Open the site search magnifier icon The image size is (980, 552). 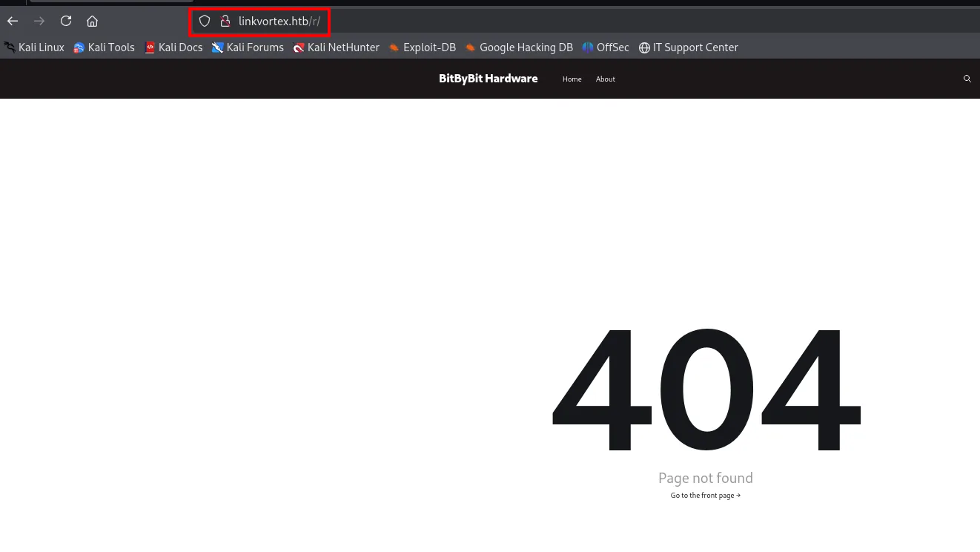click(x=967, y=79)
